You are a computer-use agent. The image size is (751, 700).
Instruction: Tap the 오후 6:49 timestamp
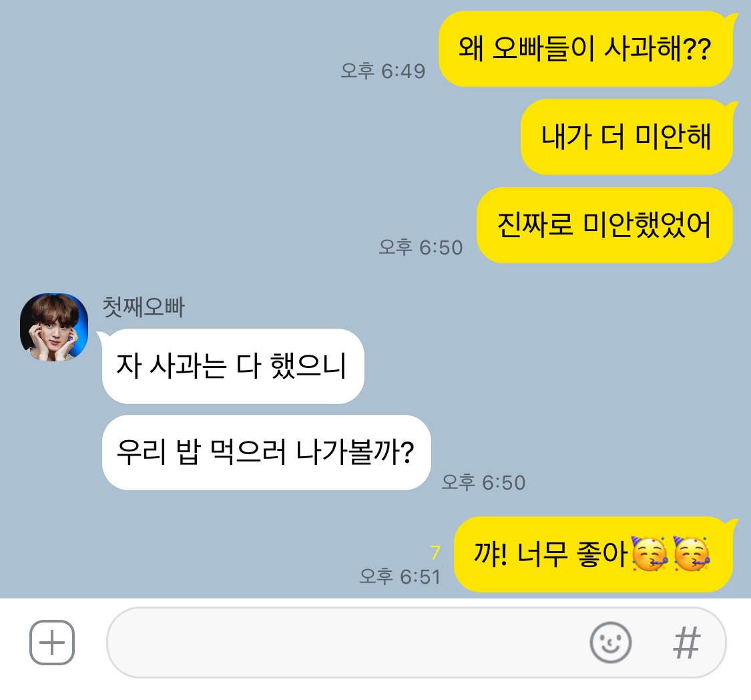click(x=383, y=71)
